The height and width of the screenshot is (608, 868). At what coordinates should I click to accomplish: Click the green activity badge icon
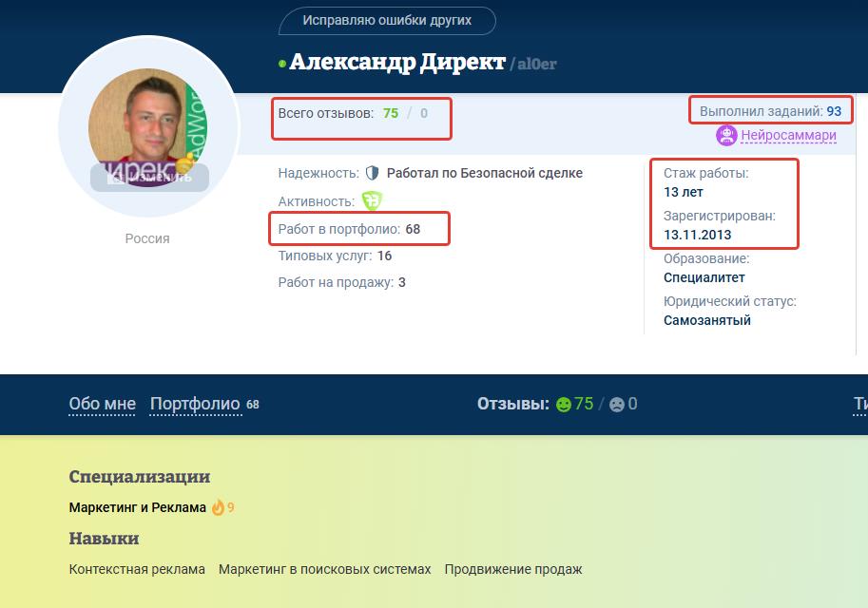(x=372, y=200)
